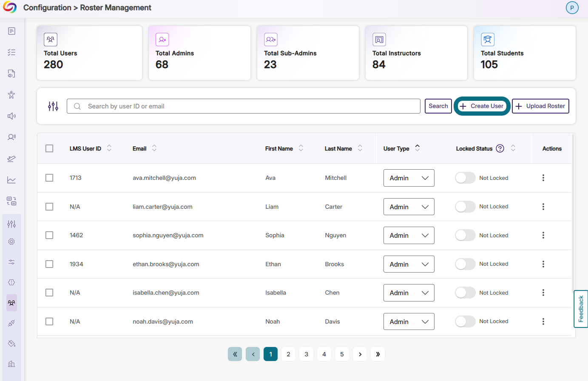Select the checkbox for Ethan Brooks row
Viewport: 588px width, 381px height.
pyautogui.click(x=49, y=264)
